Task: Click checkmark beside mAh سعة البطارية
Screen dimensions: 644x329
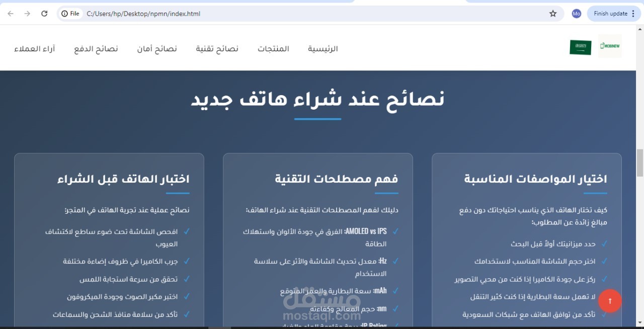Action: point(395,290)
